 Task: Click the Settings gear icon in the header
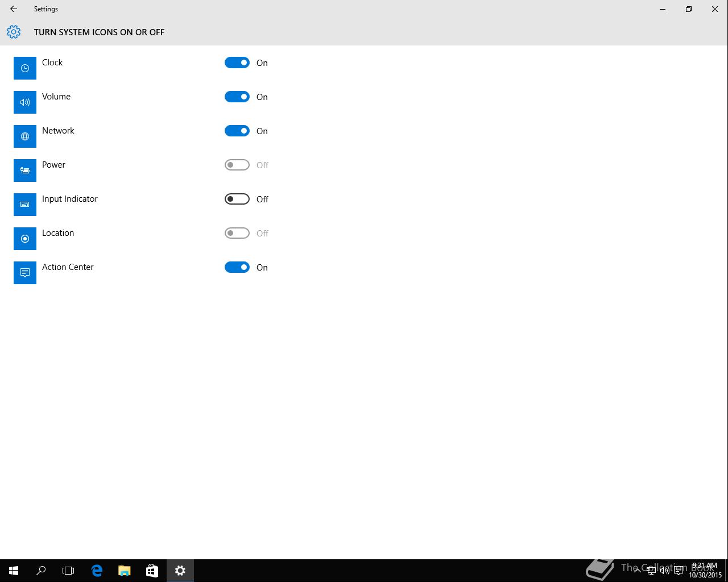click(14, 32)
